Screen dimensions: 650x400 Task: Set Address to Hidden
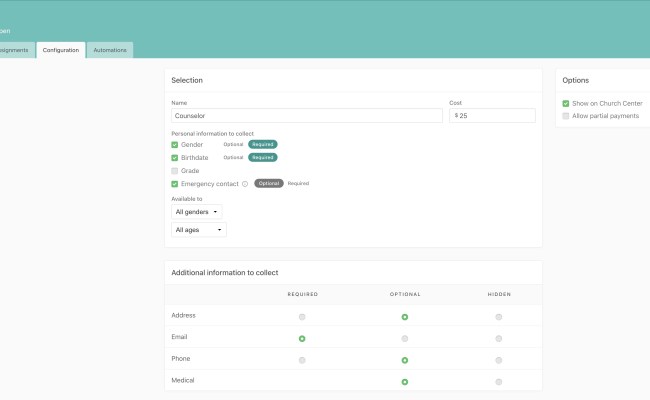[499, 317]
